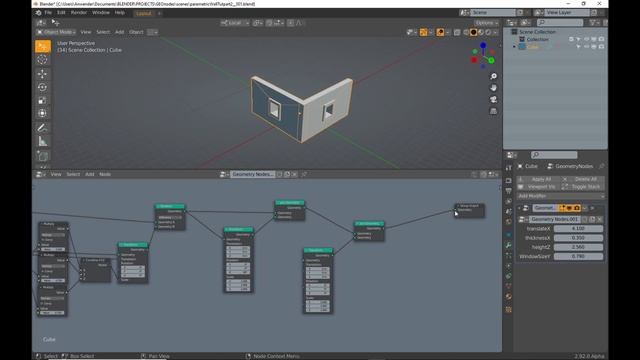Toggle material preview shading mode
This screenshot has width=640, height=360.
[481, 32]
